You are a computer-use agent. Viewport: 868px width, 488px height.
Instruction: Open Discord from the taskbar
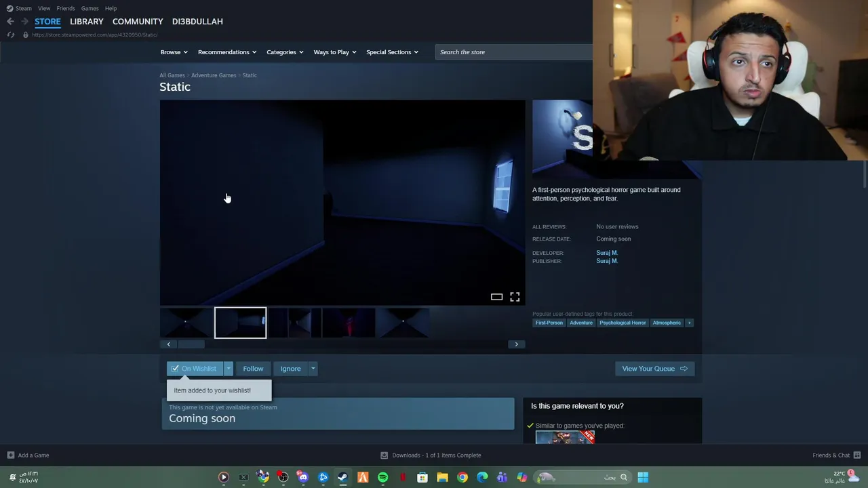302,477
